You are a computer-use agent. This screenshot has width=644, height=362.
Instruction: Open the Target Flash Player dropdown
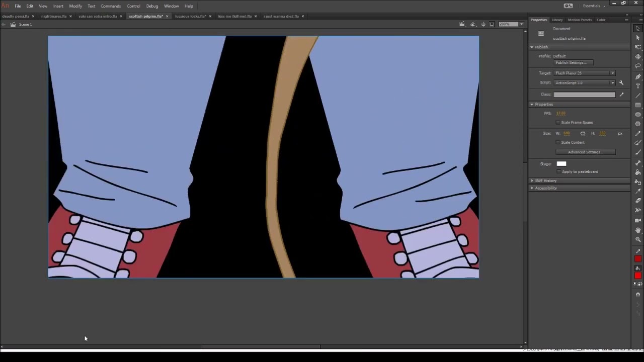pyautogui.click(x=585, y=73)
